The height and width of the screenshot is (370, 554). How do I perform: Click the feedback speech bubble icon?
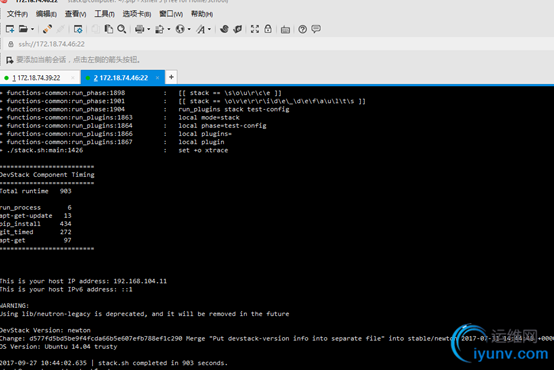click(x=316, y=29)
